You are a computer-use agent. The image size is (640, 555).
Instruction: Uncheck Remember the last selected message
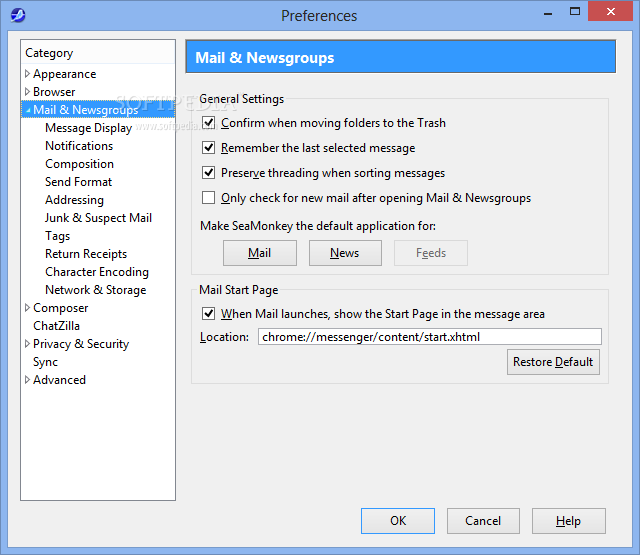209,147
